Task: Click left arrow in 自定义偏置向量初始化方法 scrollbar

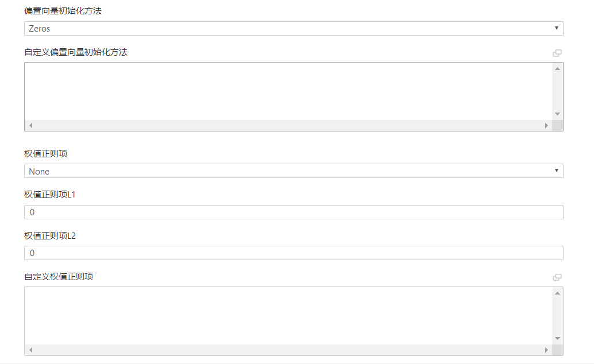Action: click(x=30, y=125)
